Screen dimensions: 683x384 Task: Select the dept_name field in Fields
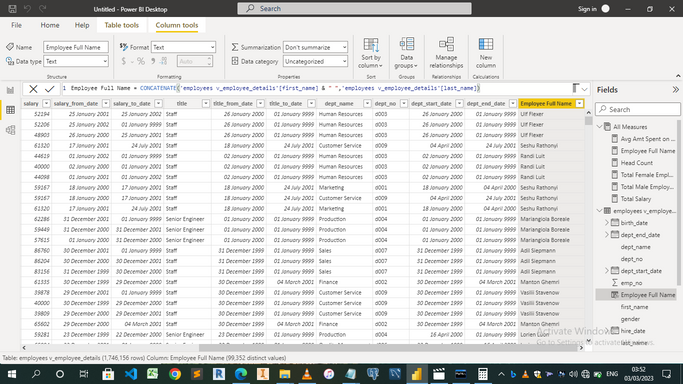coord(636,247)
